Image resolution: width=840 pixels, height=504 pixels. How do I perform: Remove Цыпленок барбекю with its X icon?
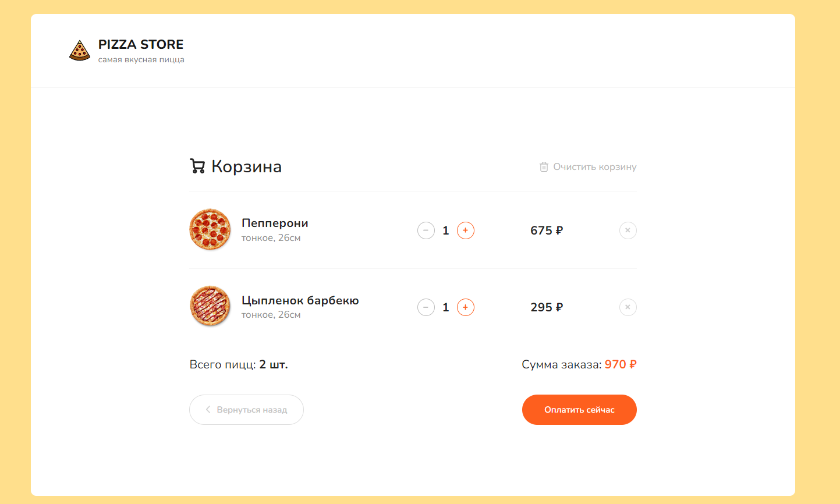628,307
